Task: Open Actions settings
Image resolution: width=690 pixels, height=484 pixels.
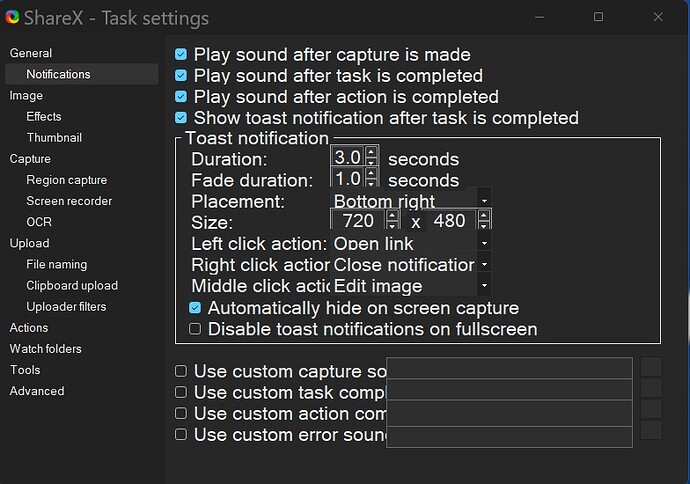Action: point(29,328)
